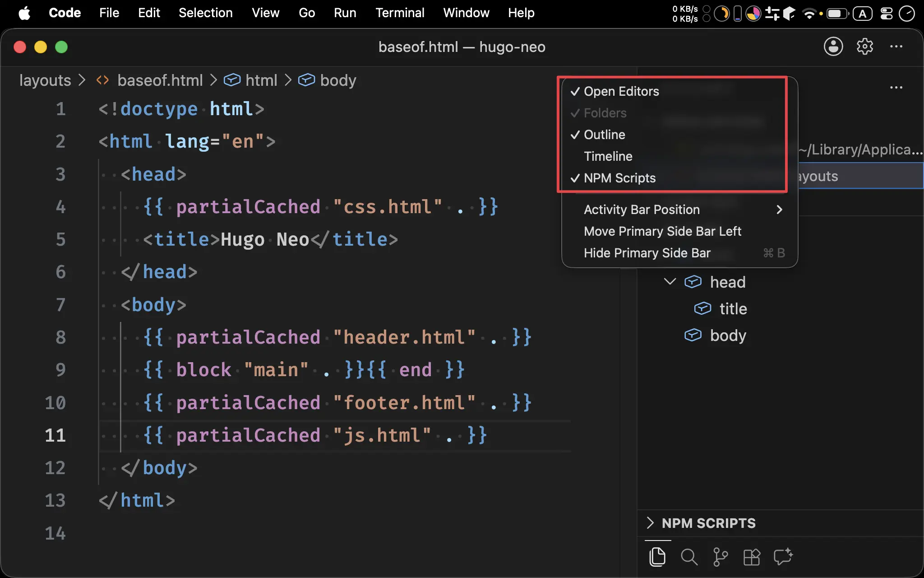Open the sidebar Views and More Actions ellipsis
The width and height of the screenshot is (924, 578).
896,87
